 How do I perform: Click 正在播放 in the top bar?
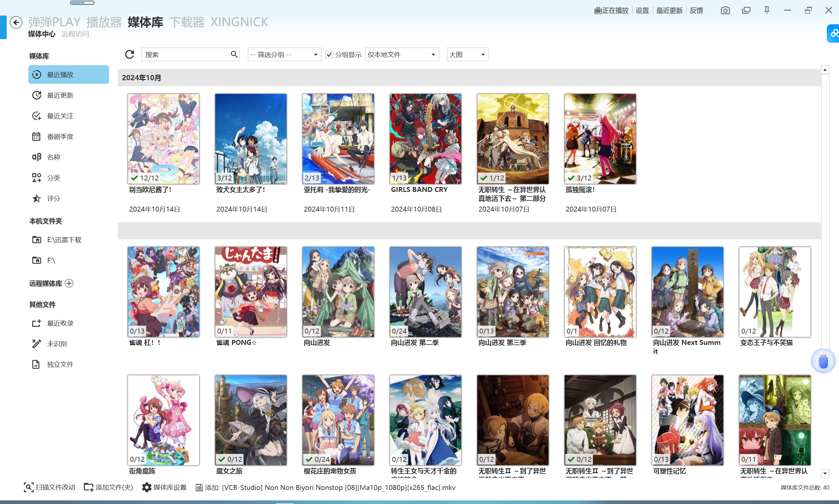tap(611, 10)
